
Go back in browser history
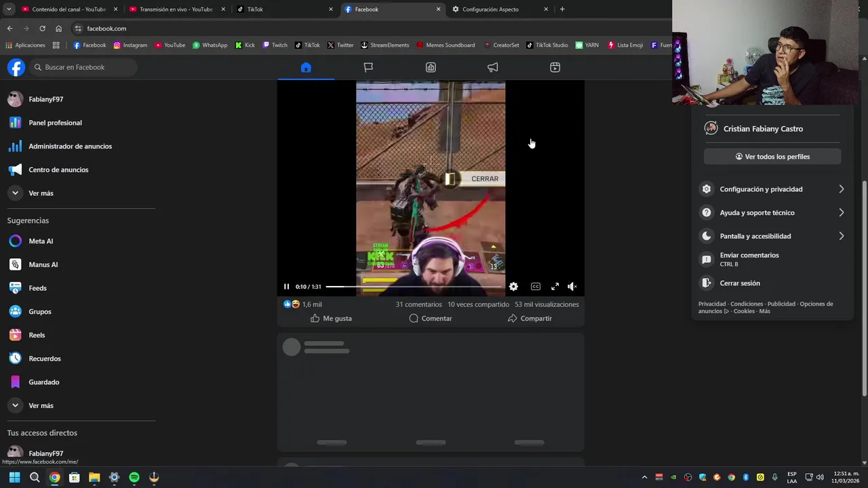click(x=9, y=28)
